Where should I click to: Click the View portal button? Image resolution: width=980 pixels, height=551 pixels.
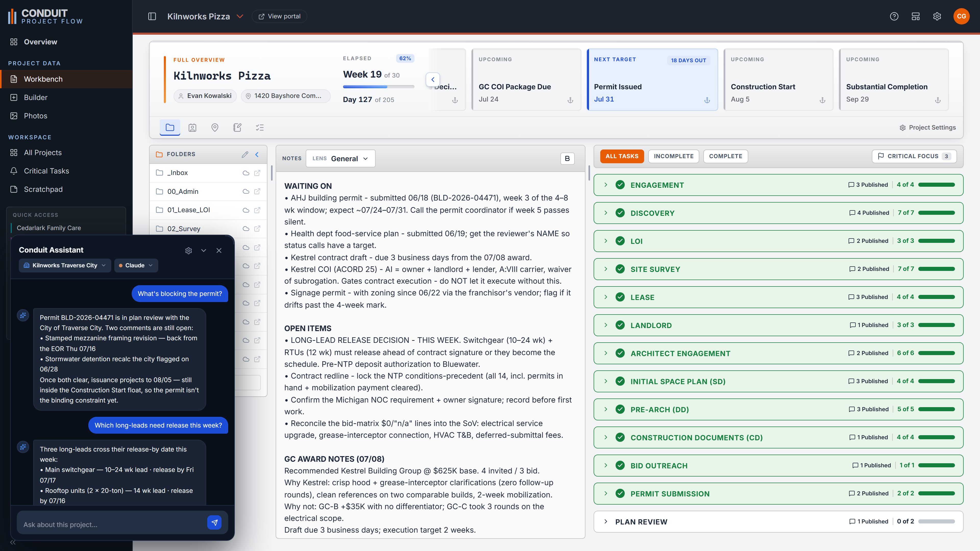tap(279, 16)
